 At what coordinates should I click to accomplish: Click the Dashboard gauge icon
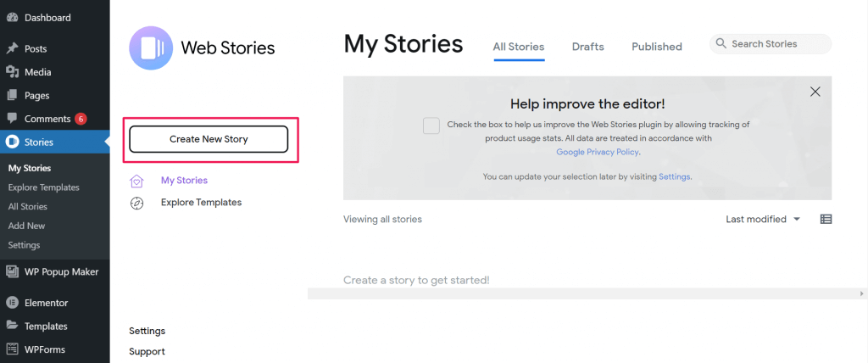coord(12,18)
